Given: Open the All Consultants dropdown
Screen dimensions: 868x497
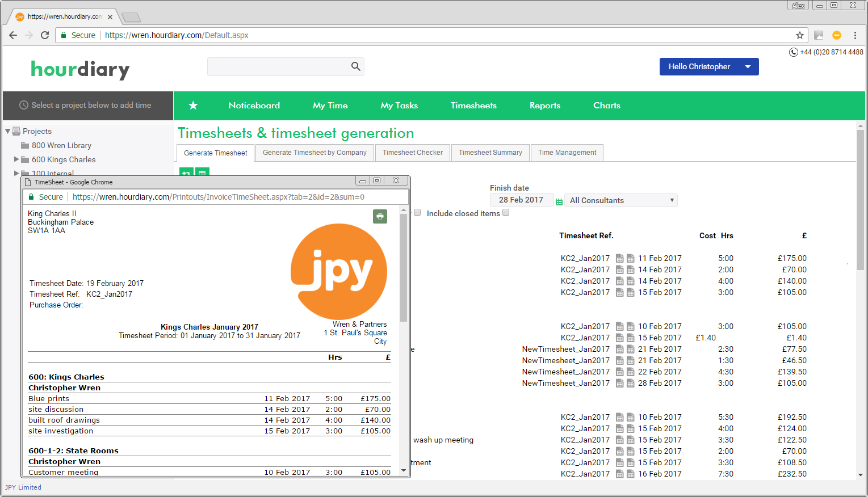Looking at the screenshot, I should (x=620, y=200).
